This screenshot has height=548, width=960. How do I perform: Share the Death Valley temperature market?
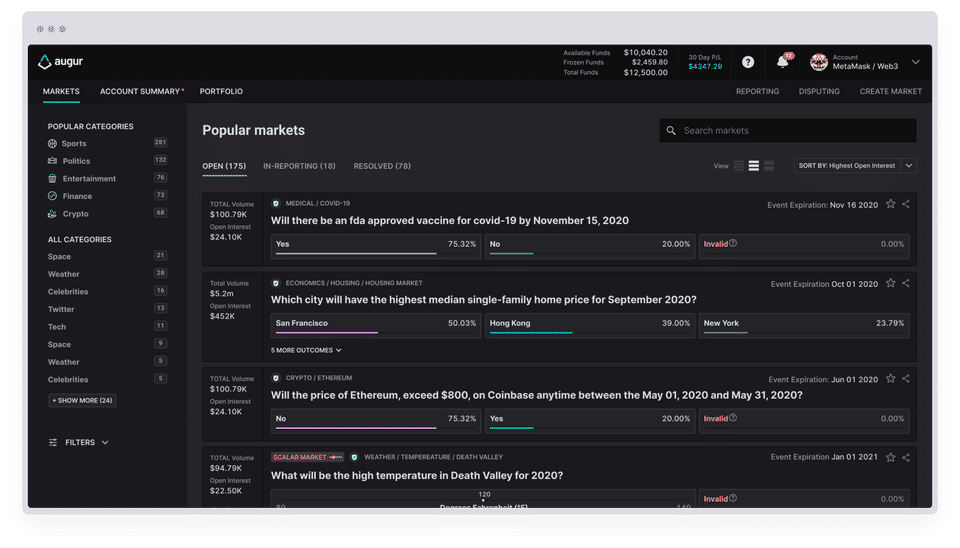(x=906, y=457)
